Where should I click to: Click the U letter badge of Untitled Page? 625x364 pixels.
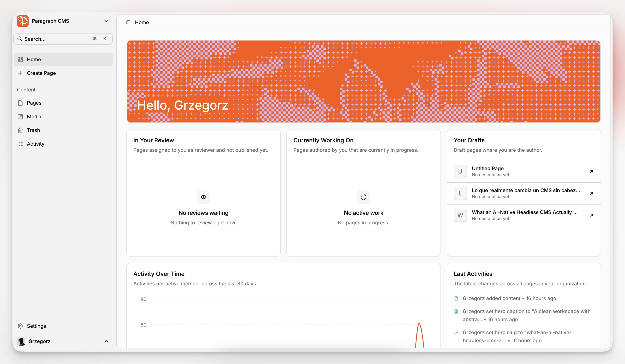(x=460, y=171)
